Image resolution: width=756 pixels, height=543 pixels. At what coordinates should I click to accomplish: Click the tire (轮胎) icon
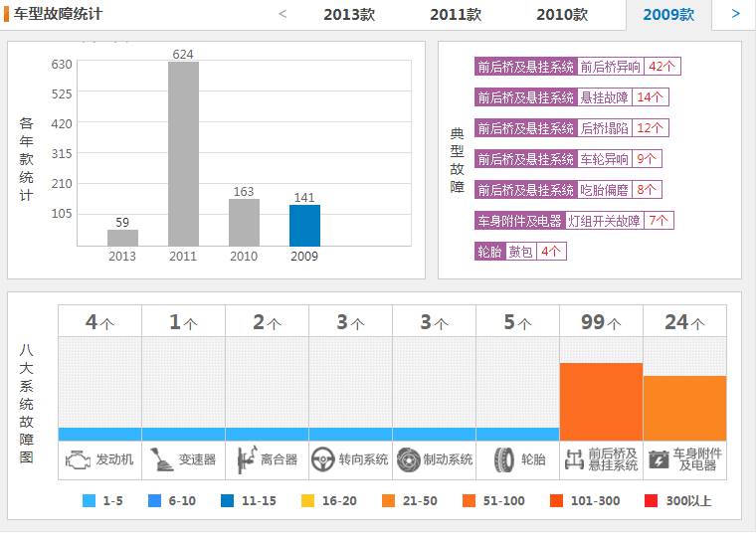[x=503, y=459]
